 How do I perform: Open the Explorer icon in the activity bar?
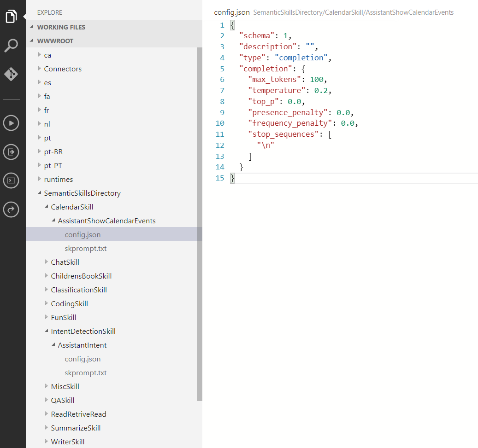pos(12,15)
